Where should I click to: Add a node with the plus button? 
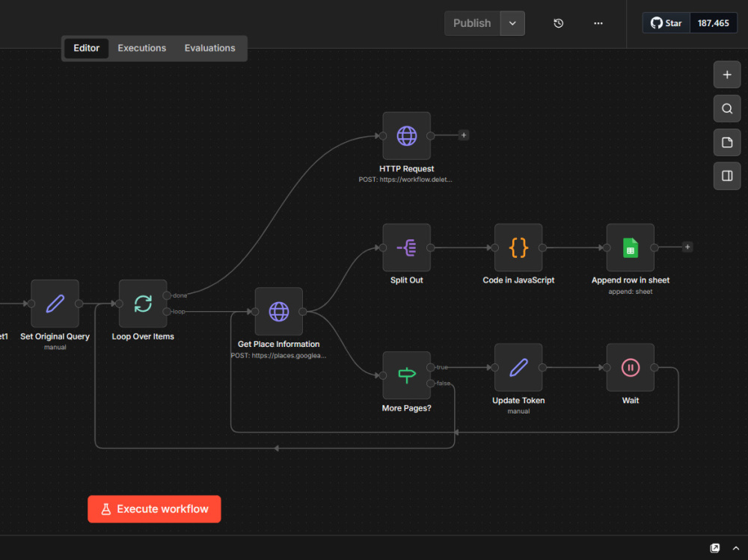(726, 75)
